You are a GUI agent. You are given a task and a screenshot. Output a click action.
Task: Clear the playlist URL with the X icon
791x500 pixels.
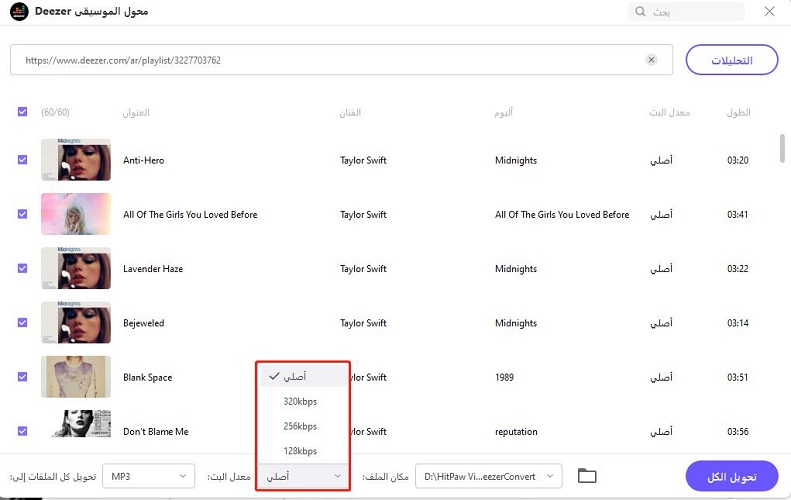pos(651,60)
